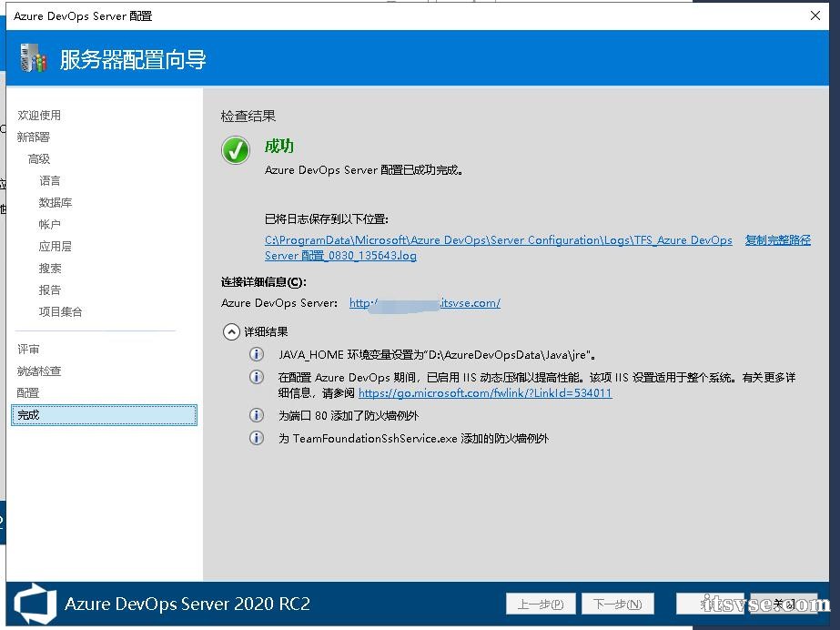Select the 报告 step
This screenshot has width=840, height=630.
point(50,290)
